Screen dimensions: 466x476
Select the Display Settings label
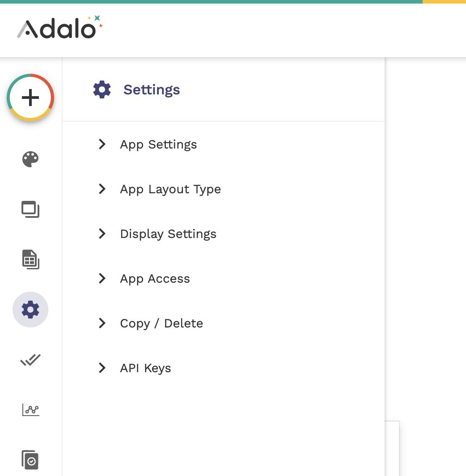coord(168,234)
